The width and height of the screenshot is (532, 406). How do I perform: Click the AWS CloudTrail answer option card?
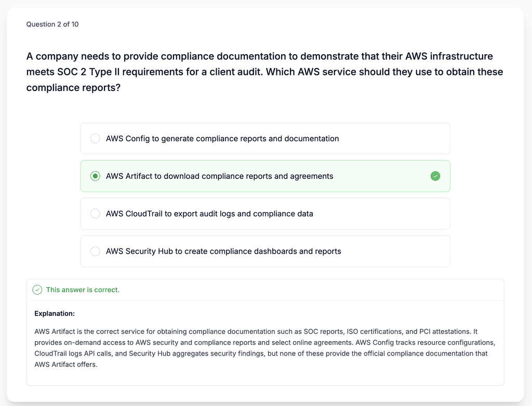265,213
